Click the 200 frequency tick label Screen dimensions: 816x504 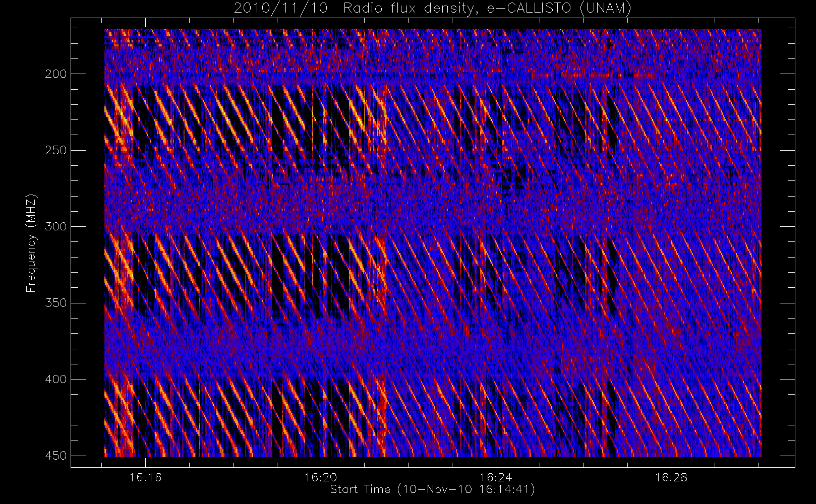(x=55, y=74)
